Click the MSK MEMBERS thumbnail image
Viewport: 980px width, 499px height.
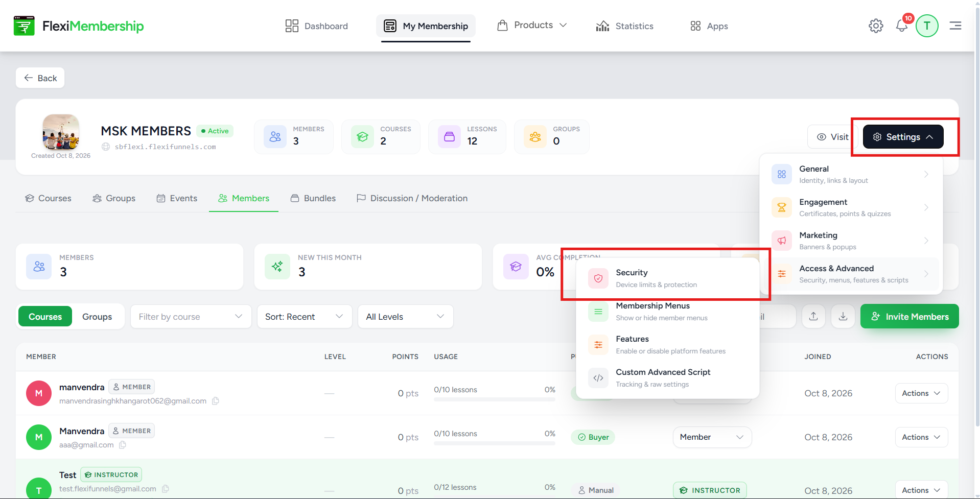click(61, 132)
